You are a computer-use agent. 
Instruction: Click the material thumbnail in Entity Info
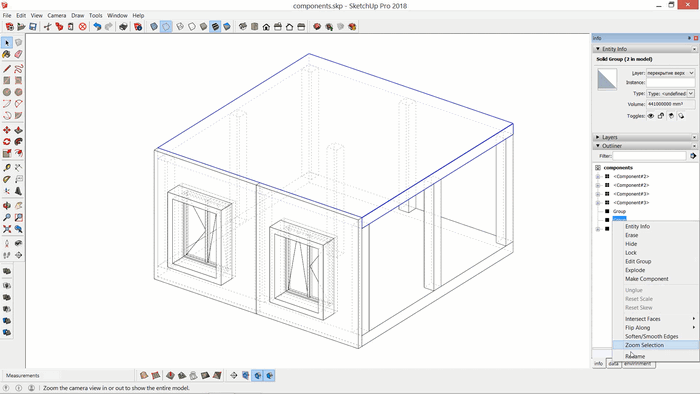(x=607, y=79)
